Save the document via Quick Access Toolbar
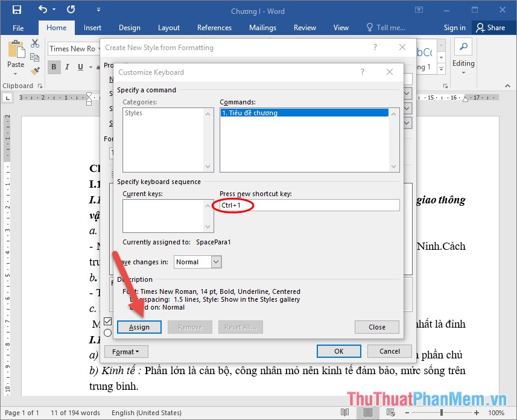The image size is (517, 420). [16, 10]
